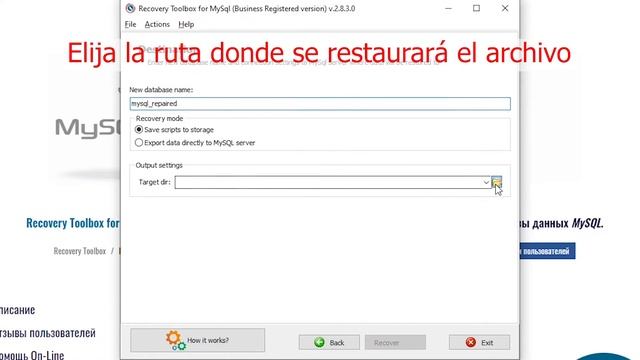Viewport: 640px width, 360px height.
Task: Maximize the Recovery Toolbox window
Action: click(476, 8)
